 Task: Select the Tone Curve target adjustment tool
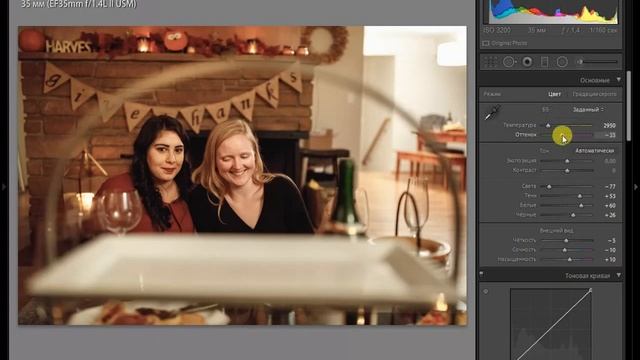point(486,291)
